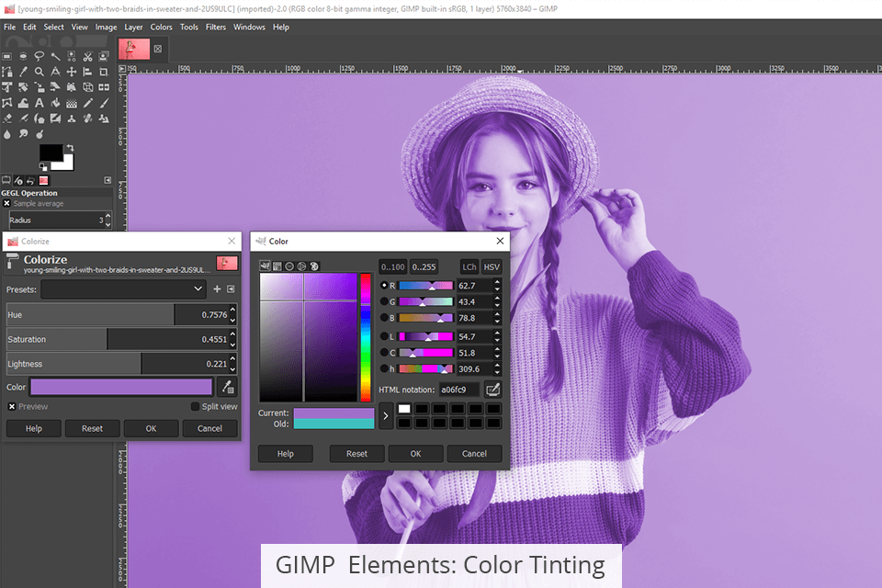Viewport: 882px width, 588px height.
Task: Select the Pencil tool
Action: [x=88, y=103]
